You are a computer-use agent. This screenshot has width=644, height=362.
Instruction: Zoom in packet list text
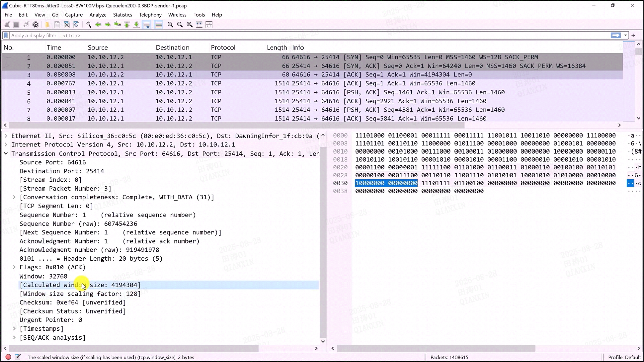click(x=170, y=25)
